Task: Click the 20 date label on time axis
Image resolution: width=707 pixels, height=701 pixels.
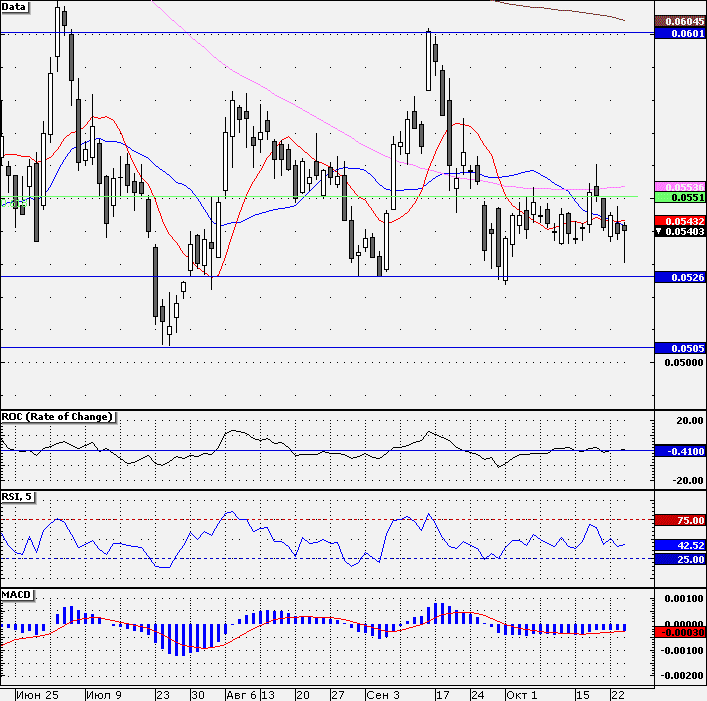Action: [x=303, y=695]
